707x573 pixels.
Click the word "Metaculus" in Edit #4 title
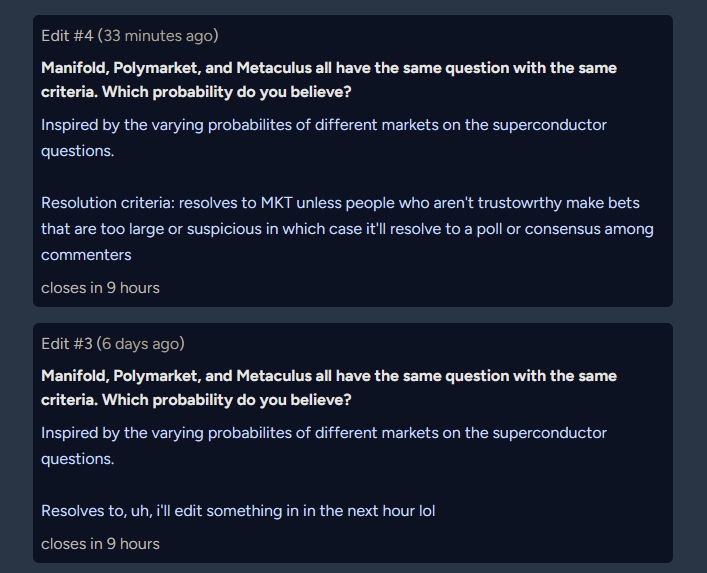point(274,68)
